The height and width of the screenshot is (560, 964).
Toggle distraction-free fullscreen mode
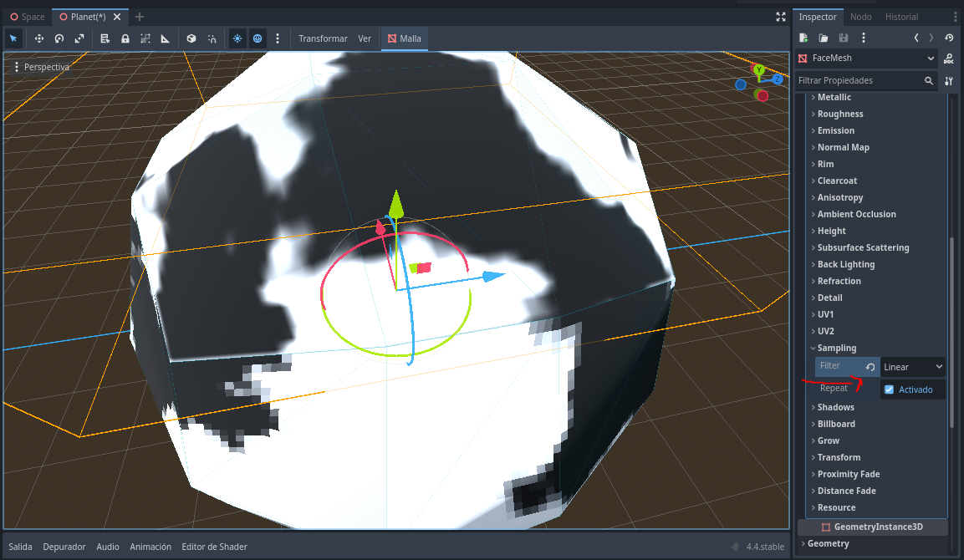[x=781, y=17]
